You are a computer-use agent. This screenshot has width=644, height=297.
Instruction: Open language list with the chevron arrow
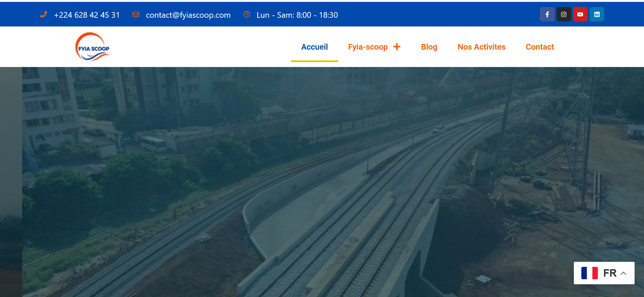[623, 273]
